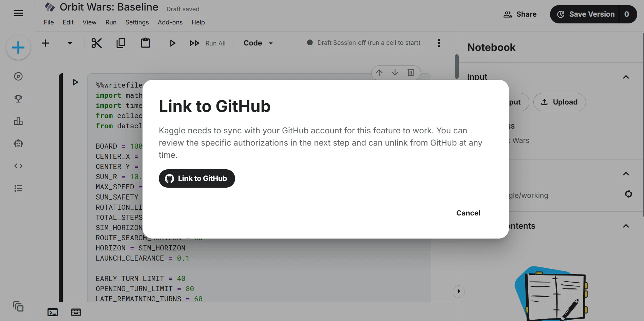The width and height of the screenshot is (644, 321).
Task: Open Models robot icon in sidebar
Action: (x=18, y=144)
